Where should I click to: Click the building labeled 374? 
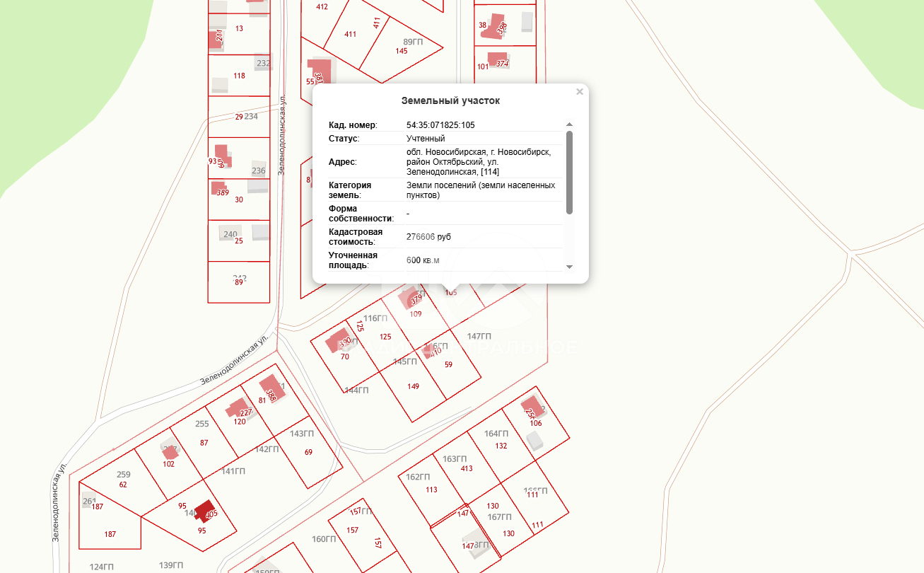[499, 59]
